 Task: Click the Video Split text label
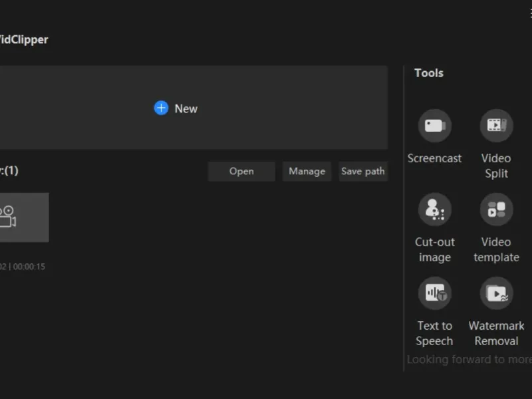[496, 166]
